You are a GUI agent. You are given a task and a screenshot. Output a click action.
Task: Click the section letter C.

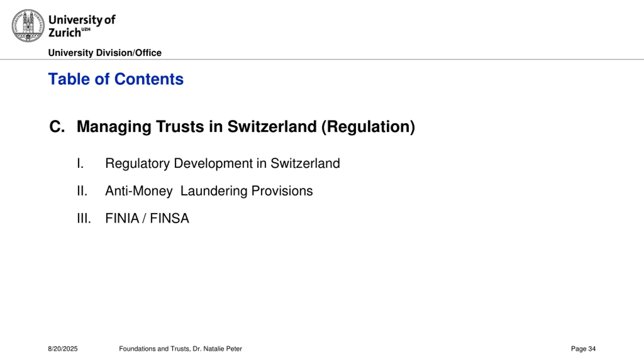coord(57,126)
